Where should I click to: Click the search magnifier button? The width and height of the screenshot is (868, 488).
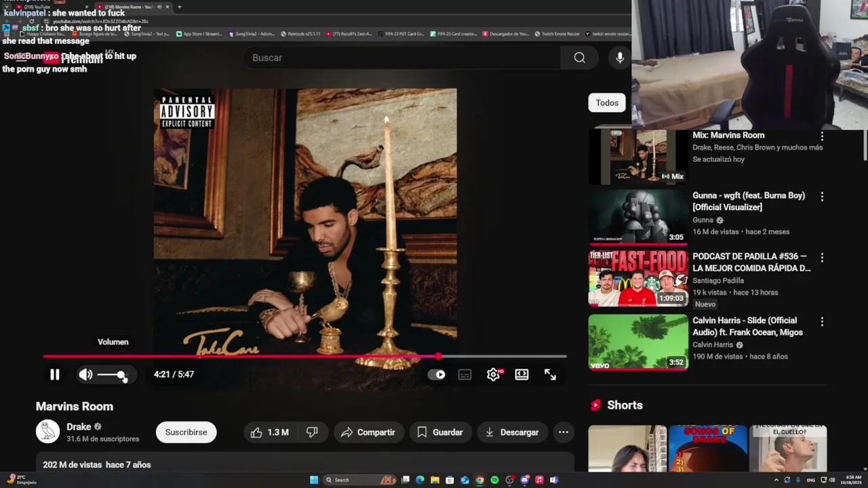pos(579,58)
